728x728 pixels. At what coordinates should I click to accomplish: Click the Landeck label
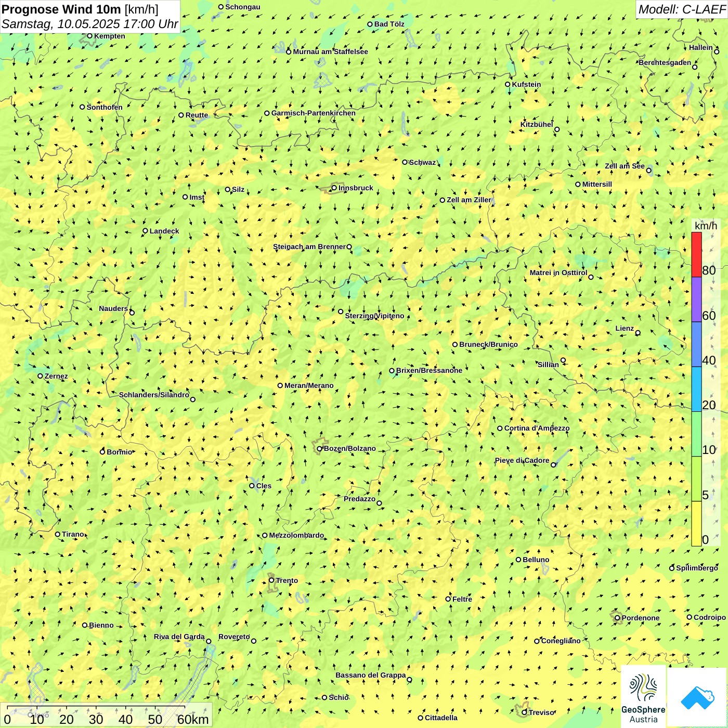164,231
